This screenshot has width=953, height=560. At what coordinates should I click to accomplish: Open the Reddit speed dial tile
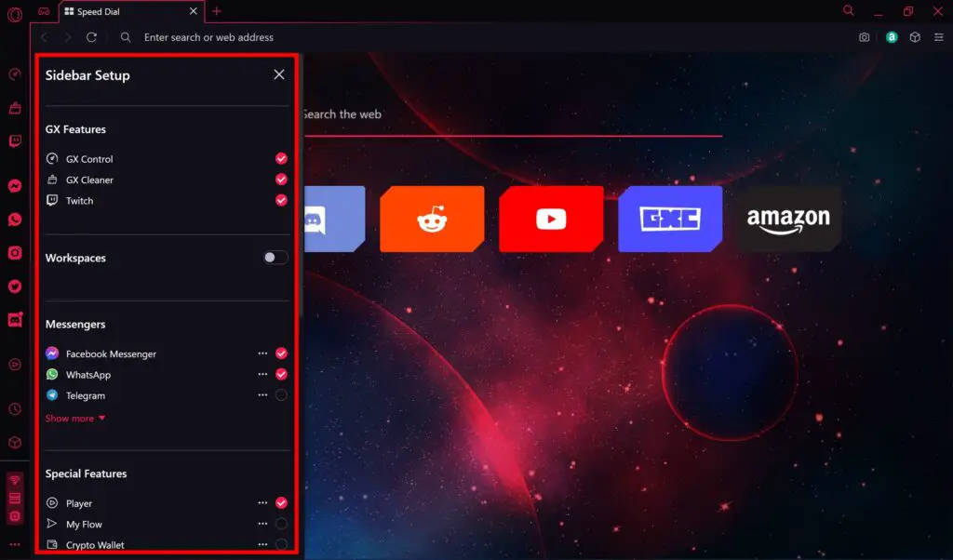(x=432, y=220)
